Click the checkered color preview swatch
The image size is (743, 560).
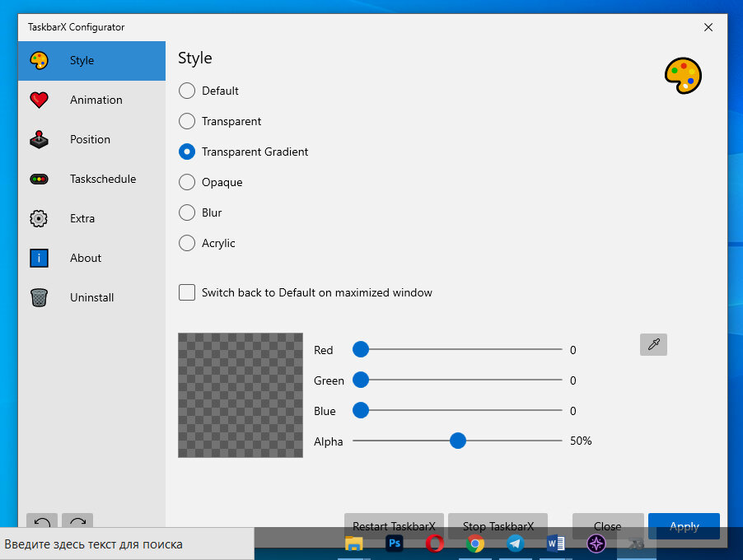coord(241,395)
